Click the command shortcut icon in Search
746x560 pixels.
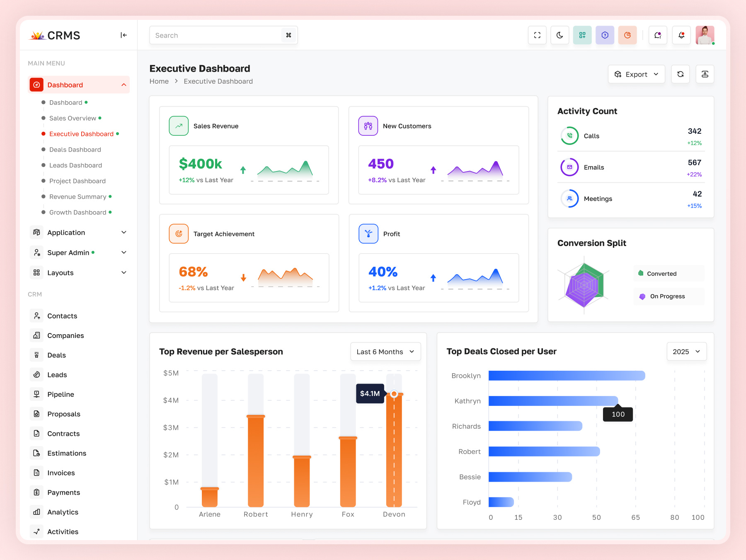288,35
